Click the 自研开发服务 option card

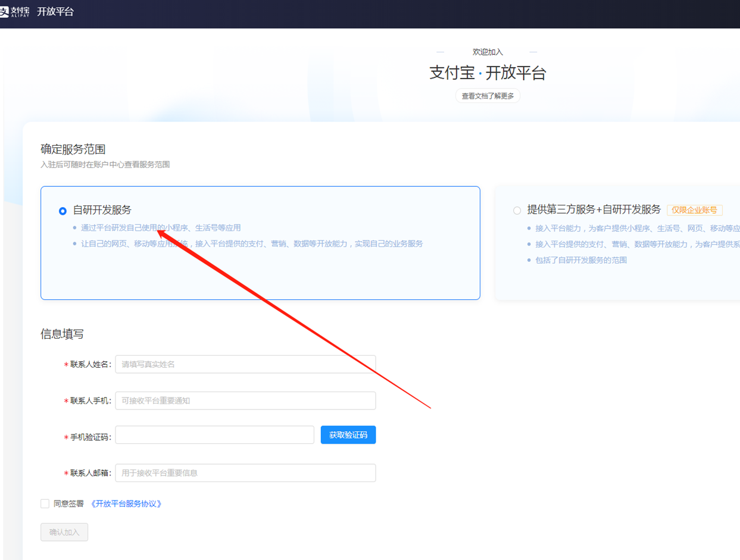tap(260, 243)
